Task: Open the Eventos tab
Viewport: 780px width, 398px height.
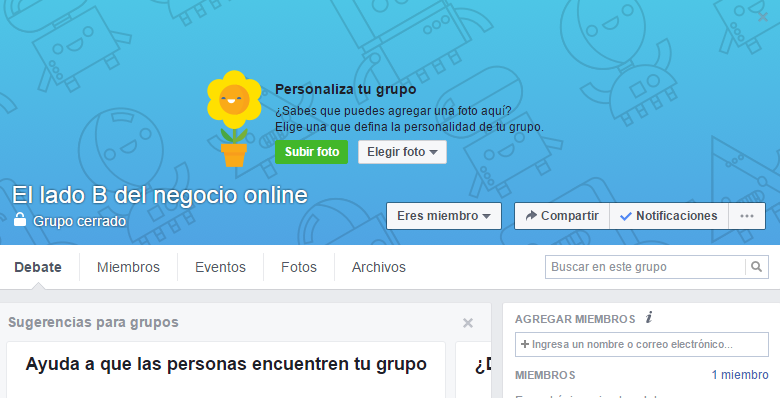Action: point(220,267)
